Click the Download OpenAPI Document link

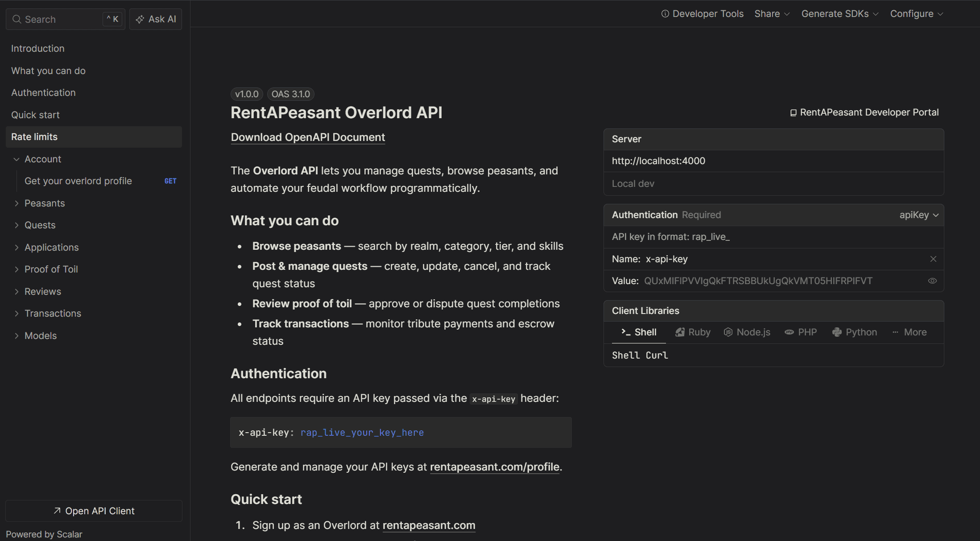click(x=308, y=137)
